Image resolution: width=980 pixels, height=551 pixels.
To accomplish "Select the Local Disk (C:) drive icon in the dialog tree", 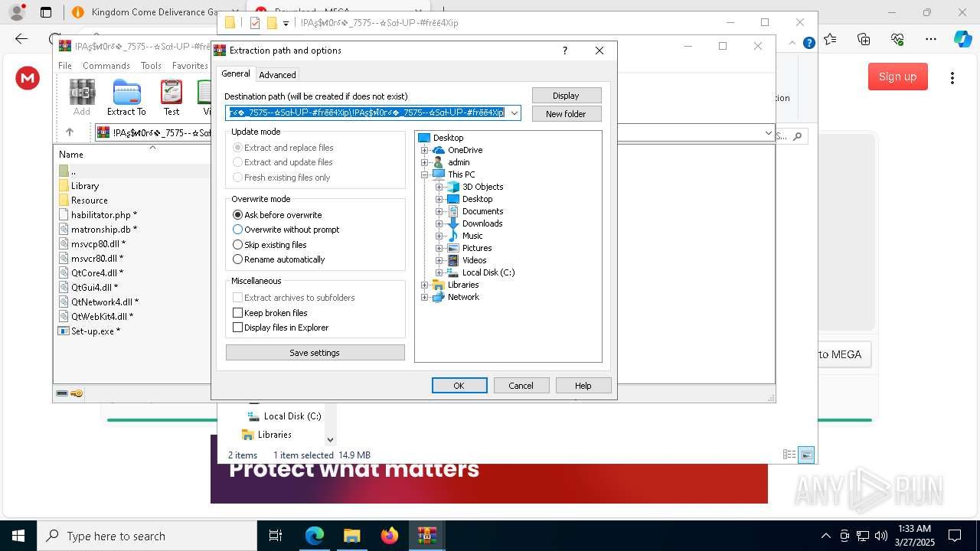I will (x=453, y=272).
